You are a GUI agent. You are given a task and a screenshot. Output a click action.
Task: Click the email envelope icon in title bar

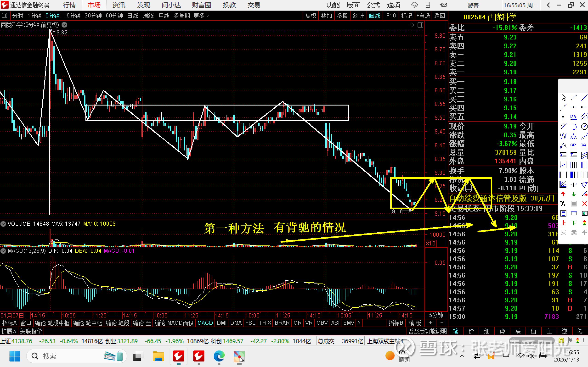444,5
